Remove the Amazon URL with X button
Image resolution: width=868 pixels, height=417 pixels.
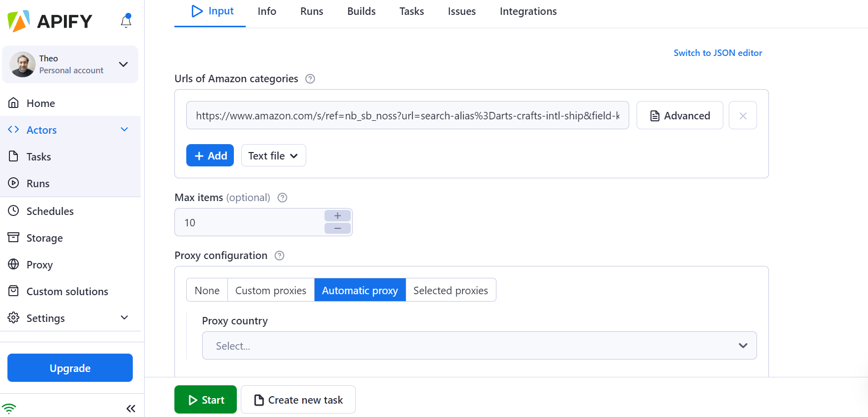tap(743, 115)
